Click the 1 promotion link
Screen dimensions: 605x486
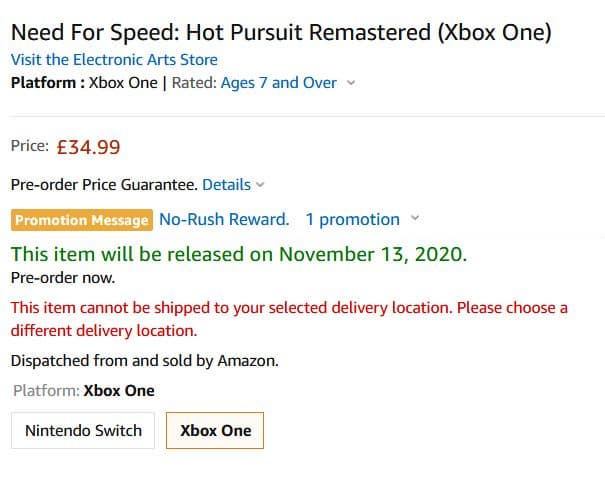point(352,219)
